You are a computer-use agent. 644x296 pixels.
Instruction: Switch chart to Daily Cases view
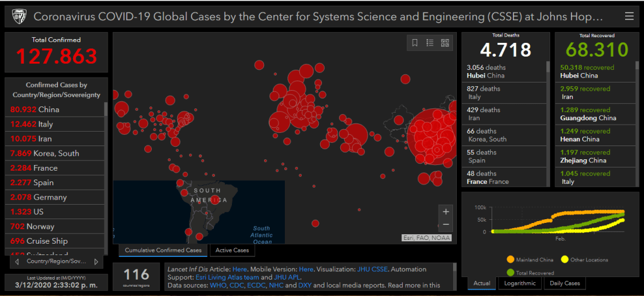click(564, 283)
